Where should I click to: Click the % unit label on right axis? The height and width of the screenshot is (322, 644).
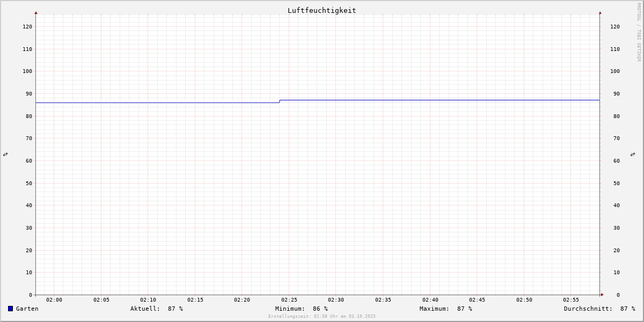[633, 154]
